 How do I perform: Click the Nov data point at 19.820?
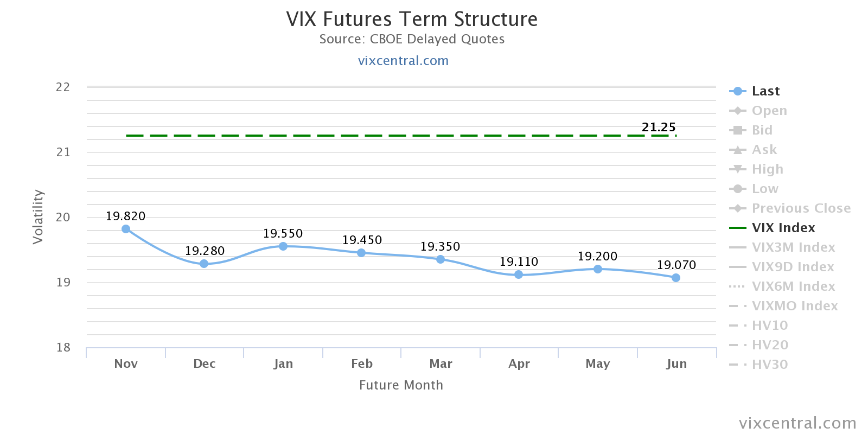(x=126, y=229)
